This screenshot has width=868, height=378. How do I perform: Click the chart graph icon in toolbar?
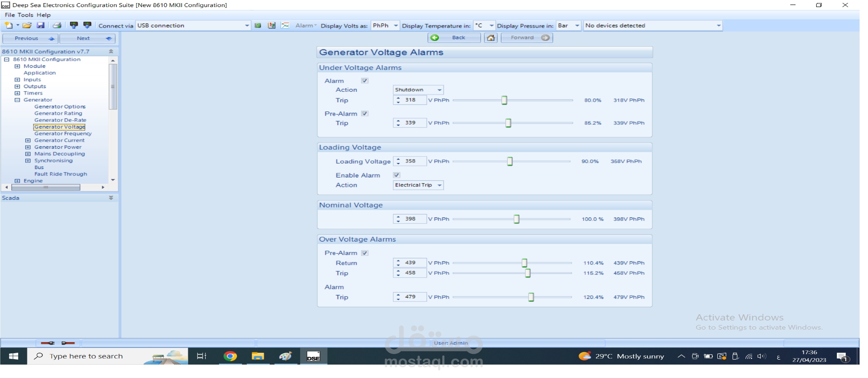(x=285, y=25)
